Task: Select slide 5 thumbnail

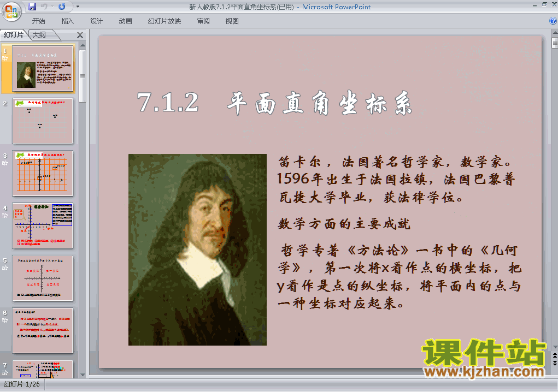Action: [x=43, y=278]
